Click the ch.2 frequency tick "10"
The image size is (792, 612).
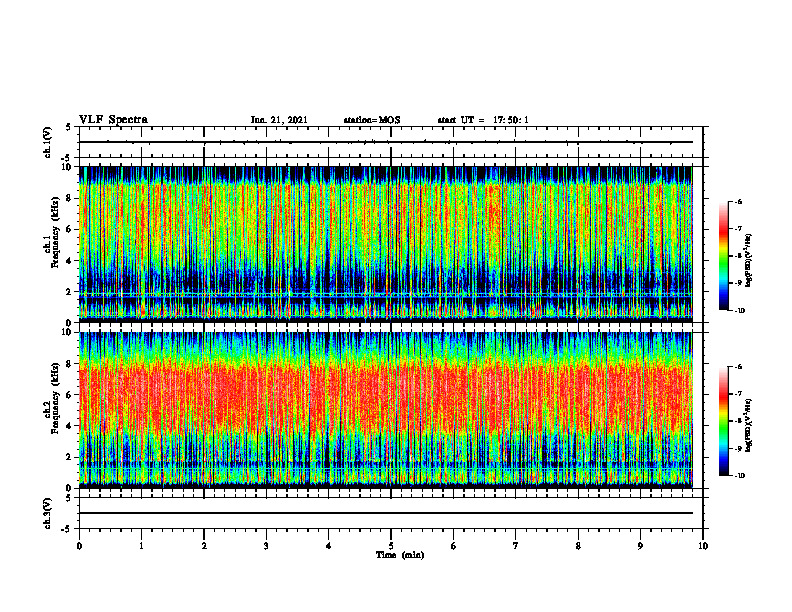[x=68, y=332]
